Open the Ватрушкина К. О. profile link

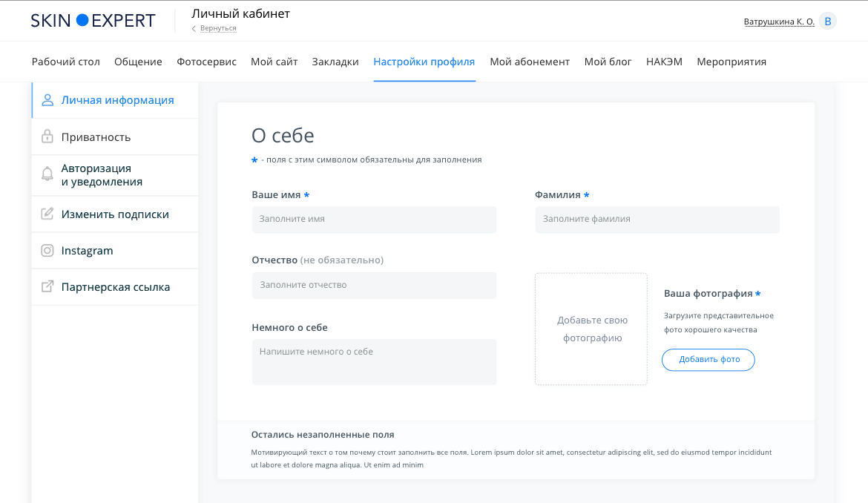tap(779, 22)
